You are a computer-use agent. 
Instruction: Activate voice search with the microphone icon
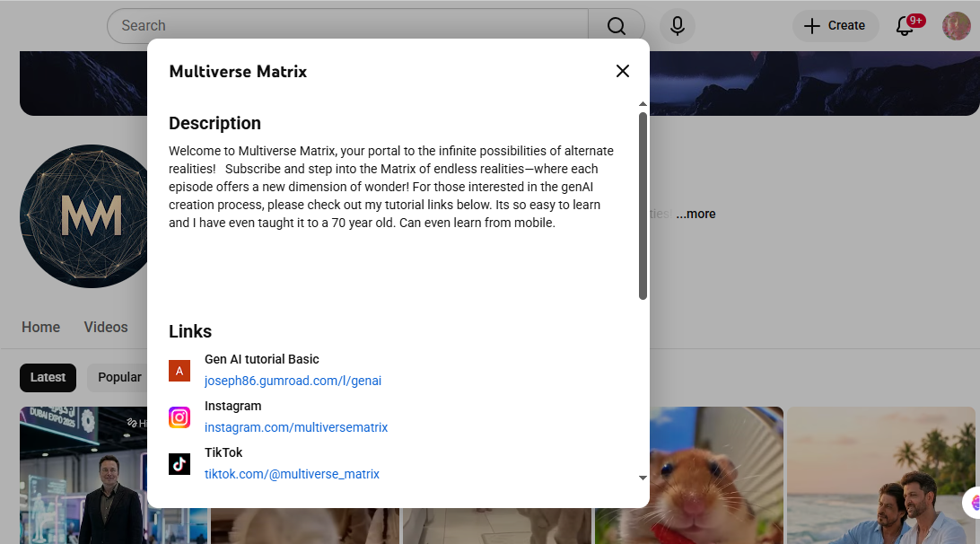coord(678,25)
